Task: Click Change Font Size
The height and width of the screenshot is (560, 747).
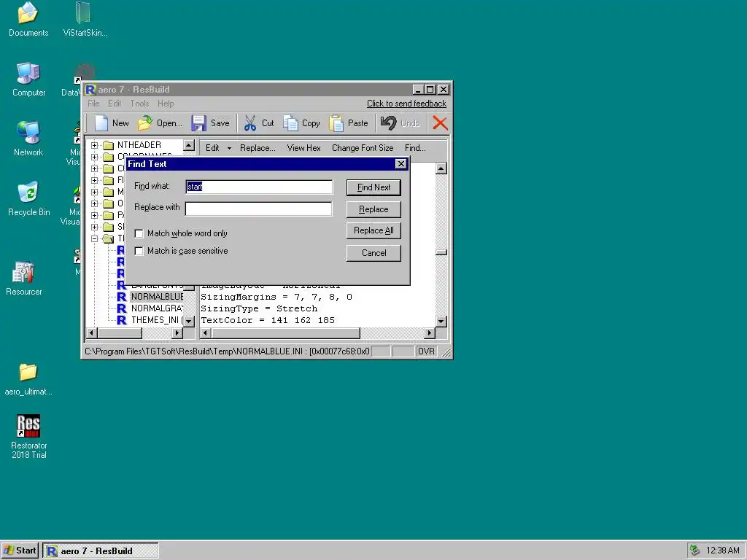Action: tap(363, 148)
